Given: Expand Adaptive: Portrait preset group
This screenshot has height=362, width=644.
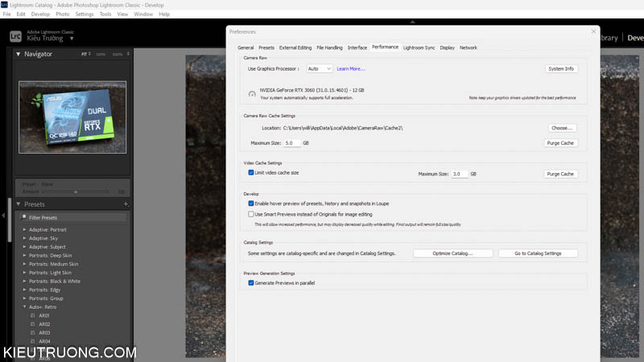Looking at the screenshot, I should tap(24, 229).
